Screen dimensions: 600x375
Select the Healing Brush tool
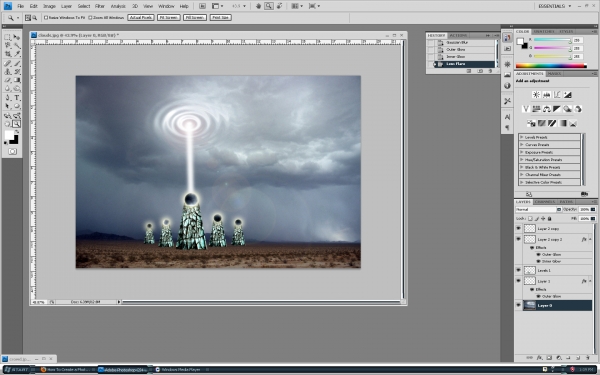[x=7, y=63]
